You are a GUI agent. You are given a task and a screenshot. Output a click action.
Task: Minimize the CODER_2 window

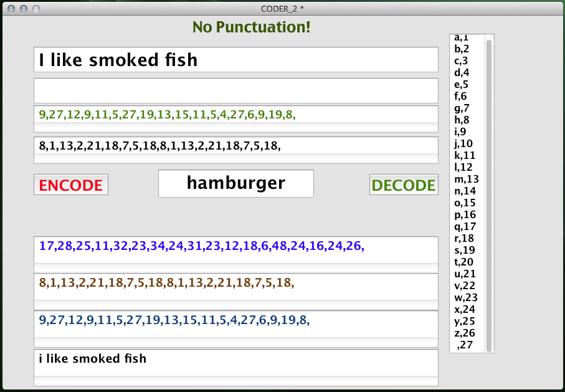24,9
